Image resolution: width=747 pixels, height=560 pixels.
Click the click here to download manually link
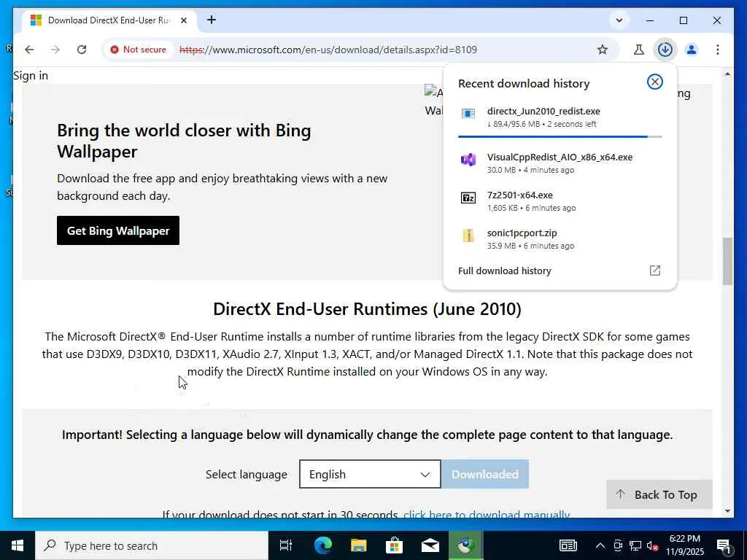pyautogui.click(x=487, y=514)
